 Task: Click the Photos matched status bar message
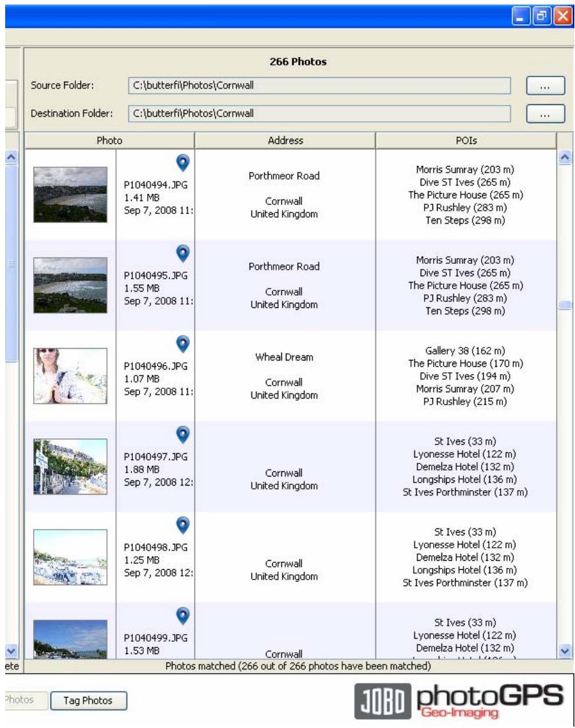tap(298, 666)
